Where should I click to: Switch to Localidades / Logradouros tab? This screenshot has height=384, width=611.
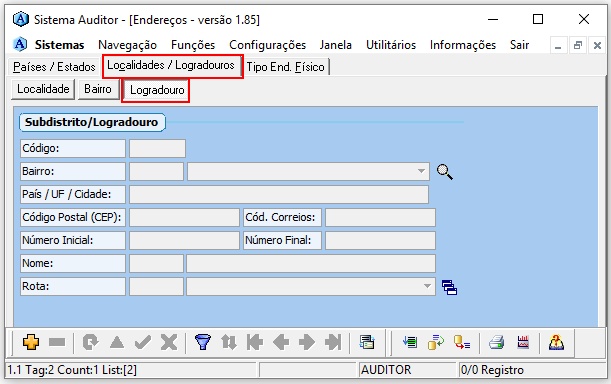tap(173, 65)
